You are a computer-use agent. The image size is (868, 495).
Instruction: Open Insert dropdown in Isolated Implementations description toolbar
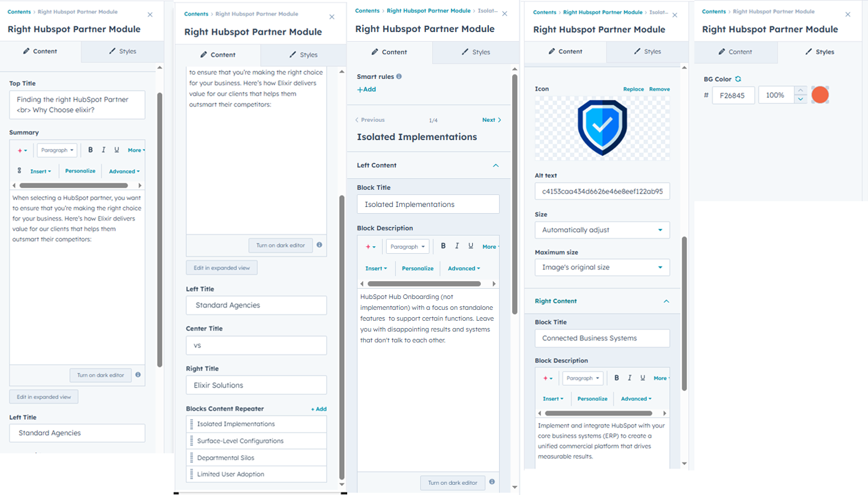point(376,268)
